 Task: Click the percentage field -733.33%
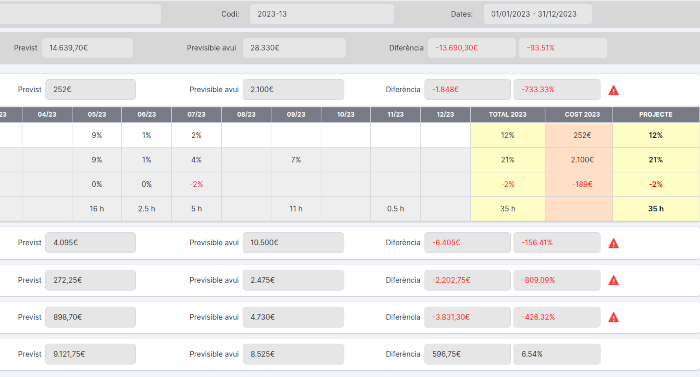tap(557, 89)
